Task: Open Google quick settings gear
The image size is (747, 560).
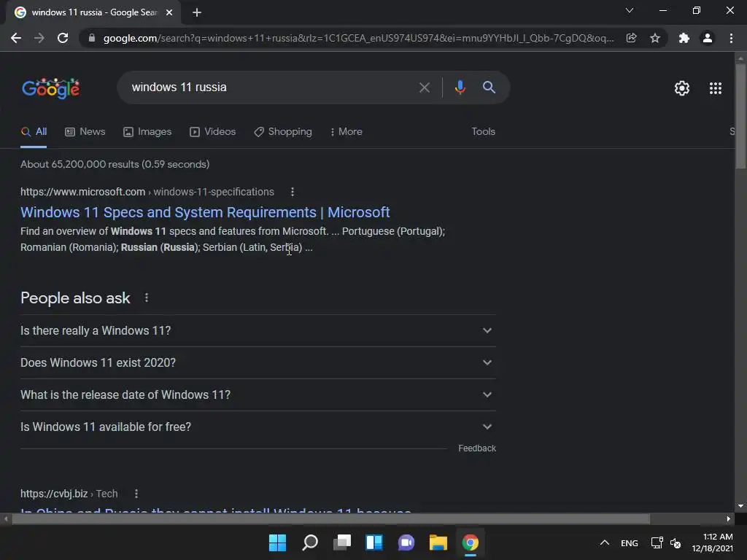Action: click(682, 88)
